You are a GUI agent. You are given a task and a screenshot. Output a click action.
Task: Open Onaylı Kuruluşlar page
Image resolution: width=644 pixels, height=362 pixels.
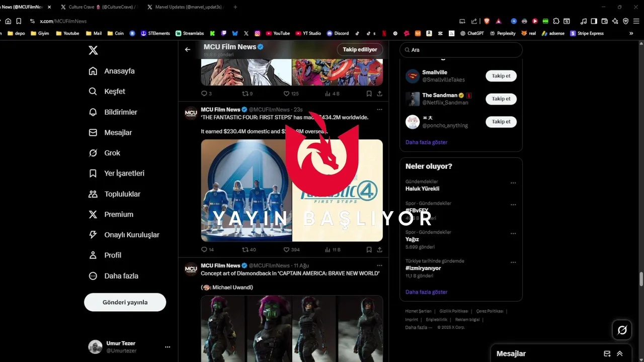124,235
